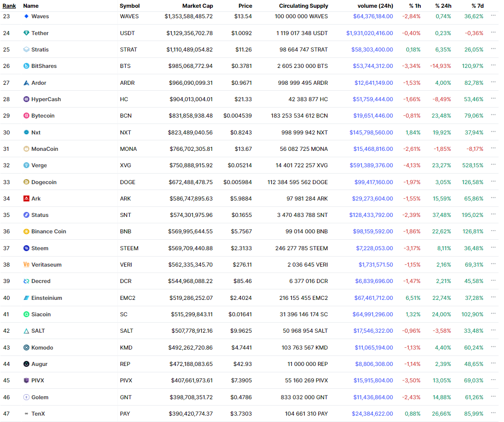Viewport: 504px width, 422px height.
Task: Open the Einsteinium coin name link
Action: (46, 298)
